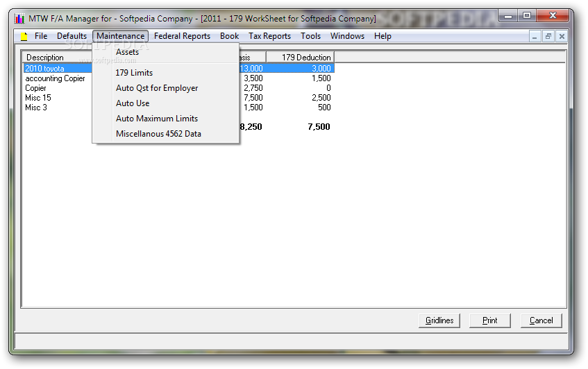This screenshot has height=369, width=588.
Task: Select Miscellanous 4562 Data entry
Action: tap(165, 134)
